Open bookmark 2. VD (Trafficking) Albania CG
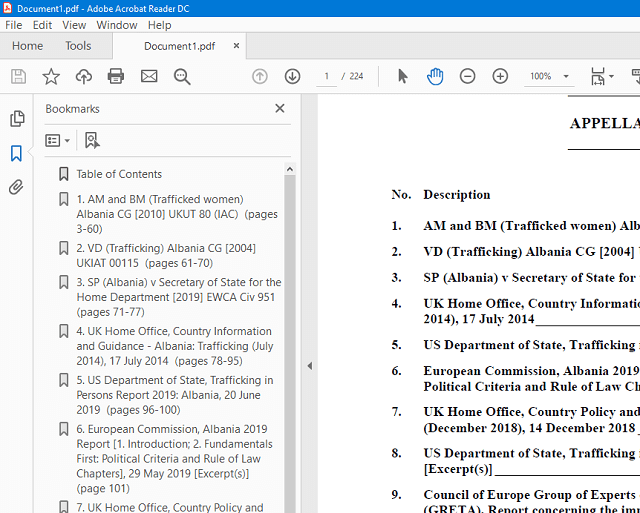Image resolution: width=640 pixels, height=513 pixels. (166, 255)
